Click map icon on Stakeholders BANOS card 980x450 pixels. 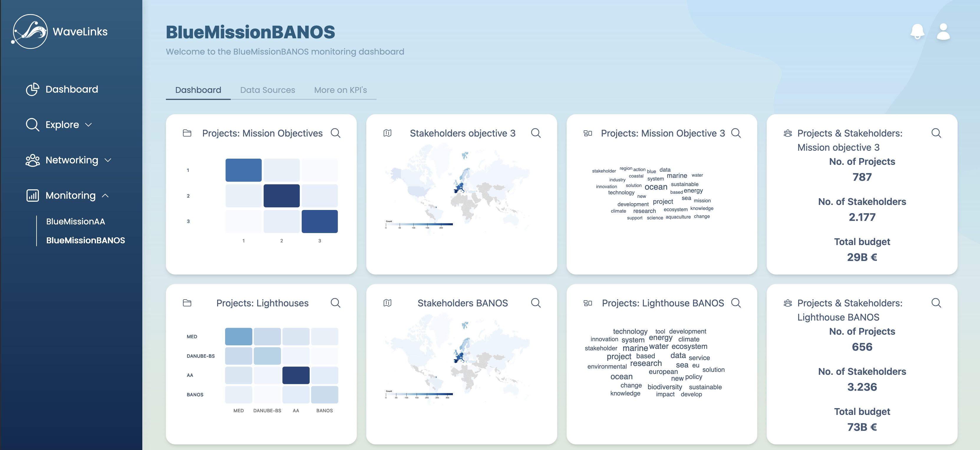point(387,303)
